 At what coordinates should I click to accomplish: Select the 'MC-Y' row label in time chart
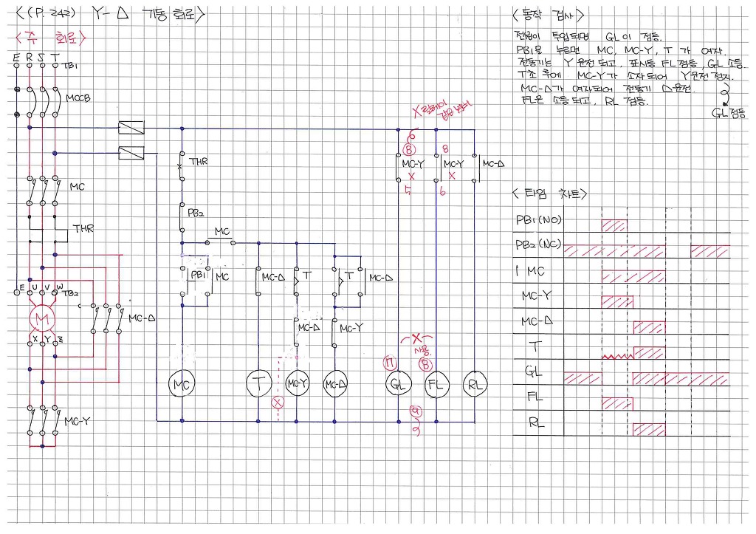click(x=536, y=295)
